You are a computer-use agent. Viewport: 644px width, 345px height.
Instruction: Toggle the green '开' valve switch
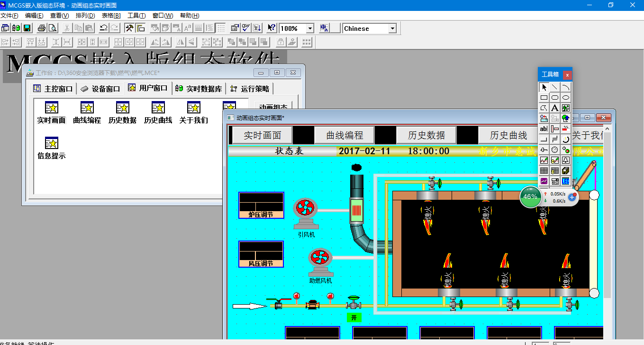click(354, 317)
